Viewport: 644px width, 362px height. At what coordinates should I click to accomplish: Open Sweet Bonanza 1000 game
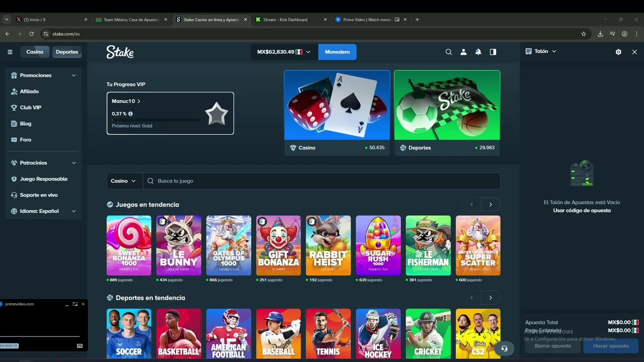pos(129,245)
